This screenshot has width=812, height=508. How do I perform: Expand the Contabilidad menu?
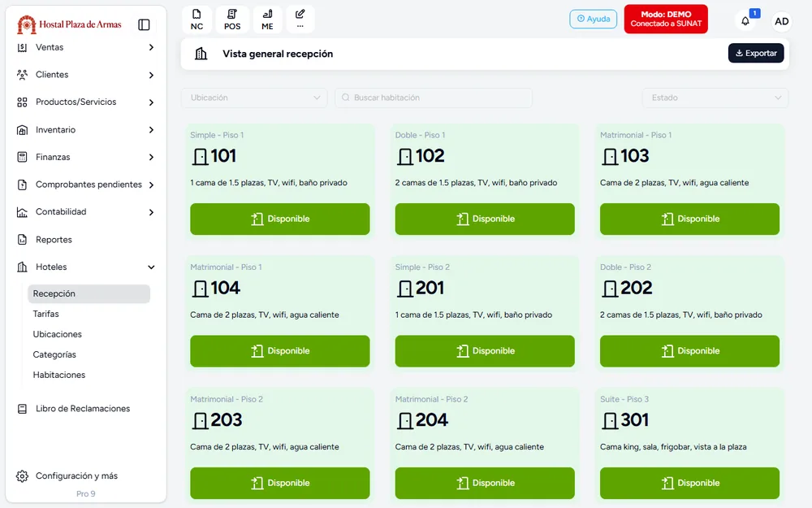tap(85, 212)
